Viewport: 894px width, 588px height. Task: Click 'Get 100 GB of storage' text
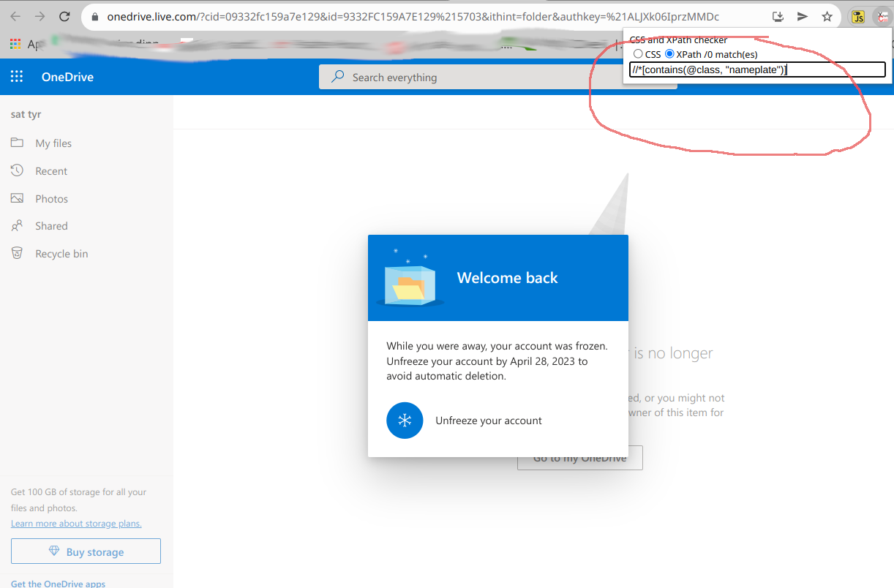click(x=78, y=500)
